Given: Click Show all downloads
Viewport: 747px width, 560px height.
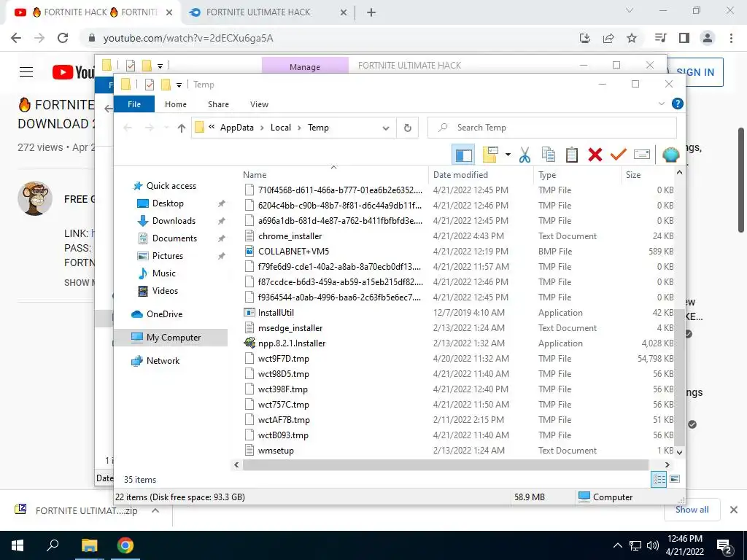Looking at the screenshot, I should click(x=692, y=510).
